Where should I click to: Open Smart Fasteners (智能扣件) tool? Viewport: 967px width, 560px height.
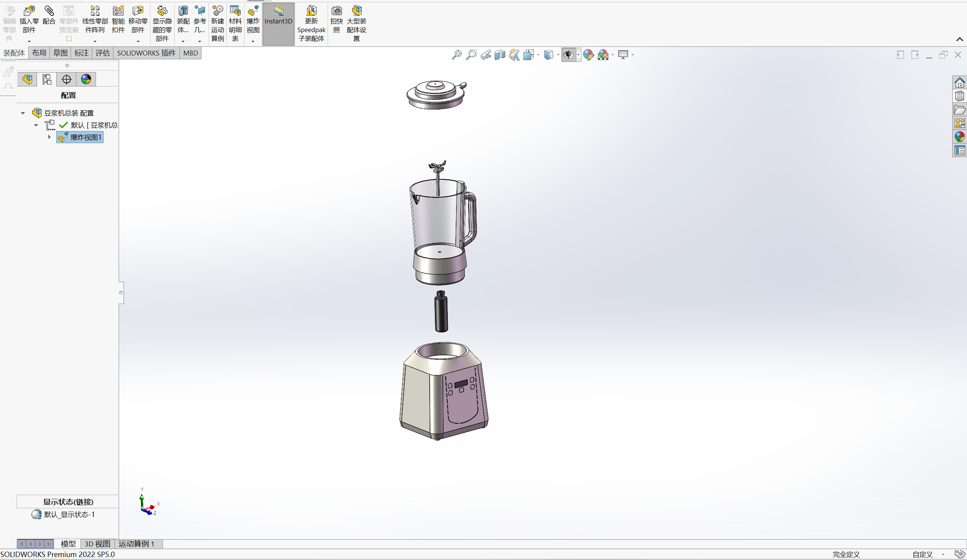click(x=118, y=11)
